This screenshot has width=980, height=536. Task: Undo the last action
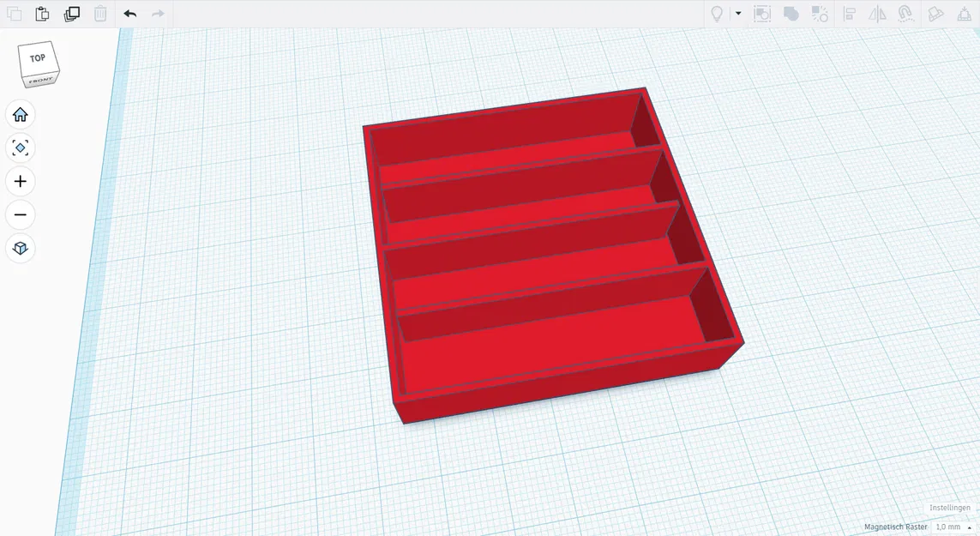coord(129,14)
